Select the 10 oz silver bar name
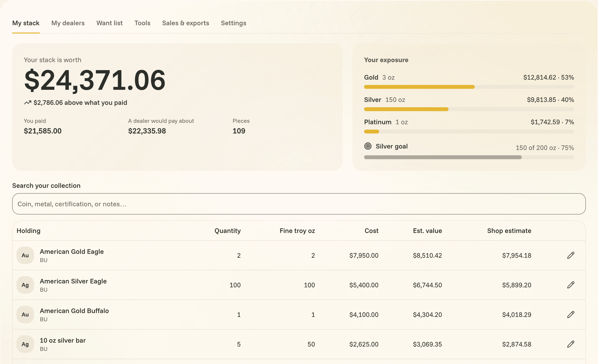Screen dimensions: 598x364 pos(63,340)
